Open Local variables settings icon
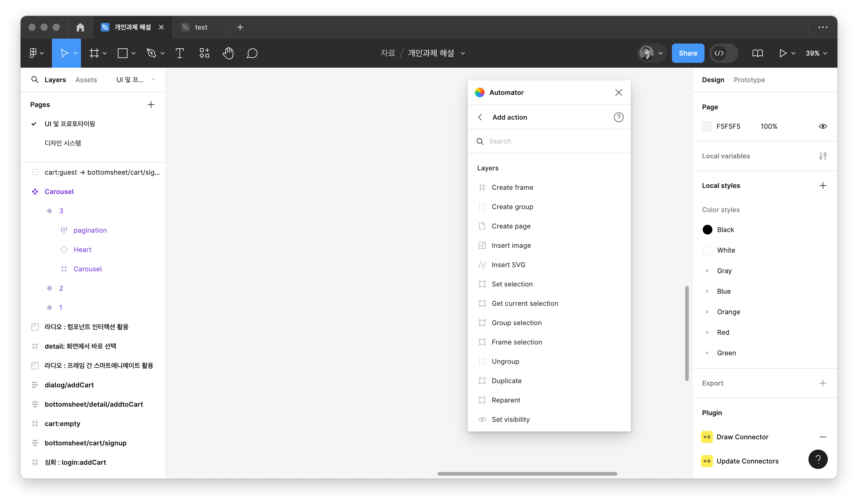 click(x=823, y=156)
